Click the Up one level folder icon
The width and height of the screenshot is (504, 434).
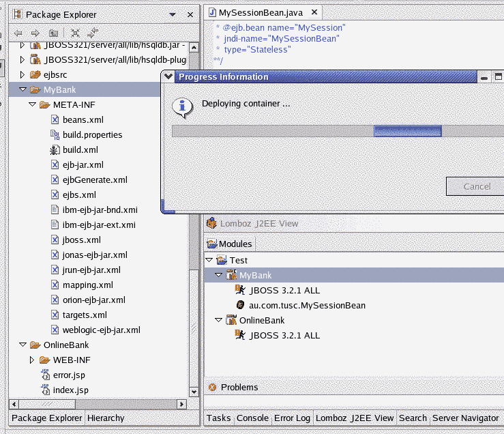pyautogui.click(x=53, y=33)
